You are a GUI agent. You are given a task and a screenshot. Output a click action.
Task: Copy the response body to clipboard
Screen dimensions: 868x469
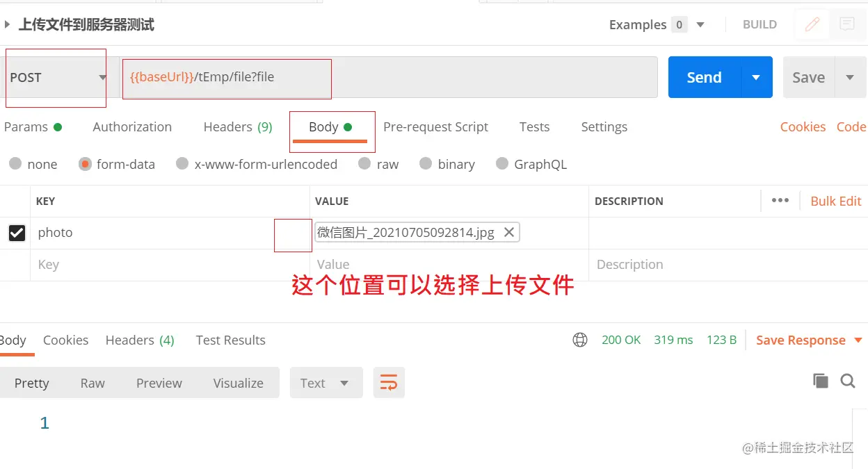(821, 380)
